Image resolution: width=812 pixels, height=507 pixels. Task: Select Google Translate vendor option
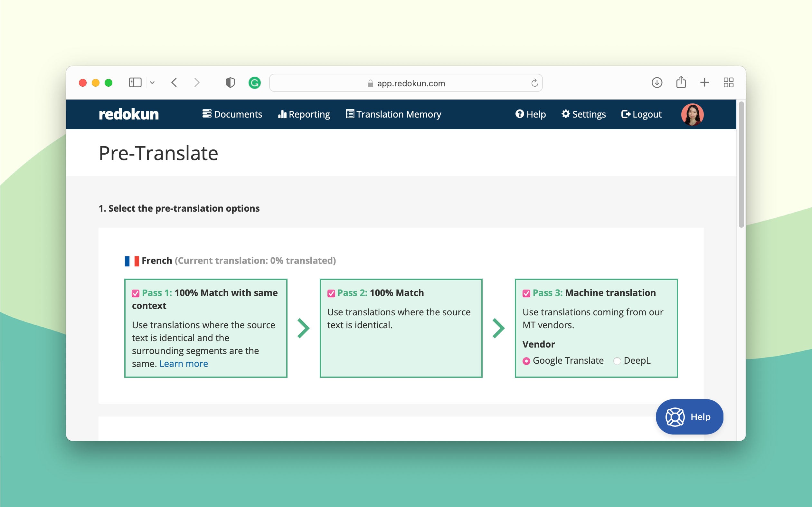coord(525,360)
